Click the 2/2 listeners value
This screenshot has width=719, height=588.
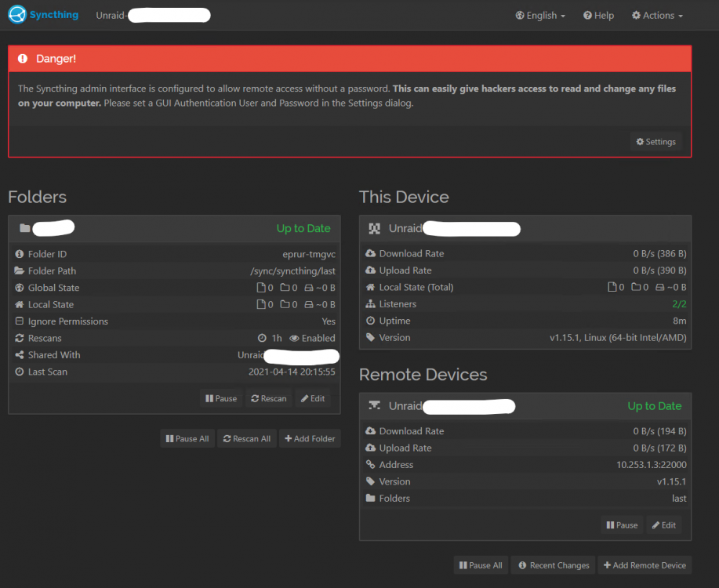coord(679,304)
